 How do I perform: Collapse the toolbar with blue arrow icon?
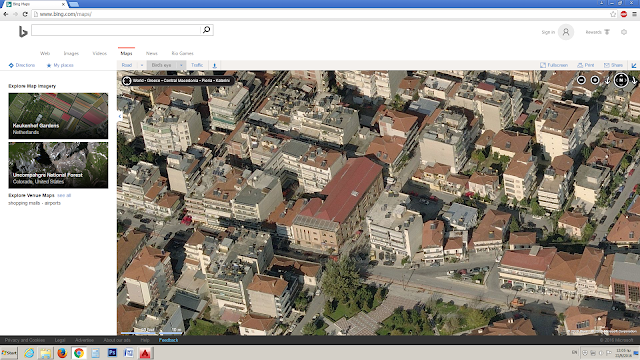pyautogui.click(x=634, y=65)
